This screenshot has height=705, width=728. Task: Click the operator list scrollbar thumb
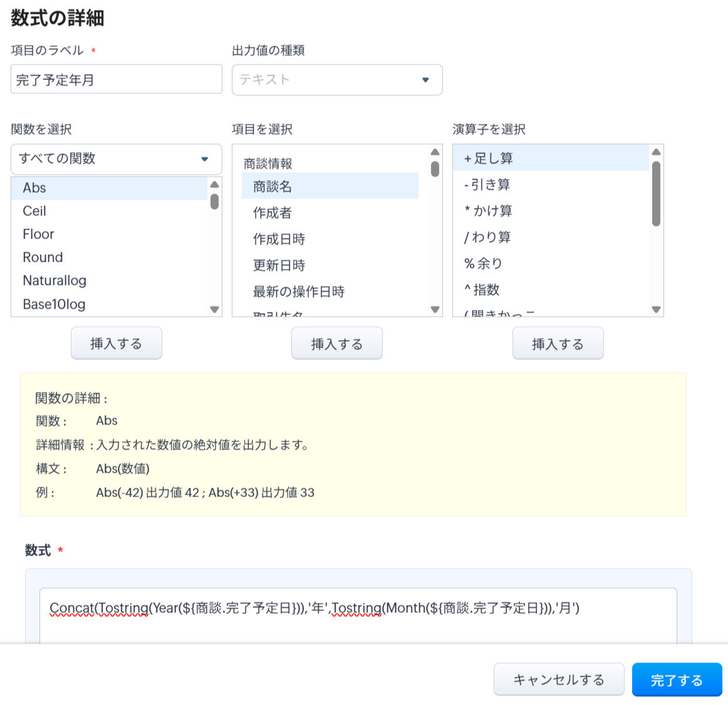(656, 193)
